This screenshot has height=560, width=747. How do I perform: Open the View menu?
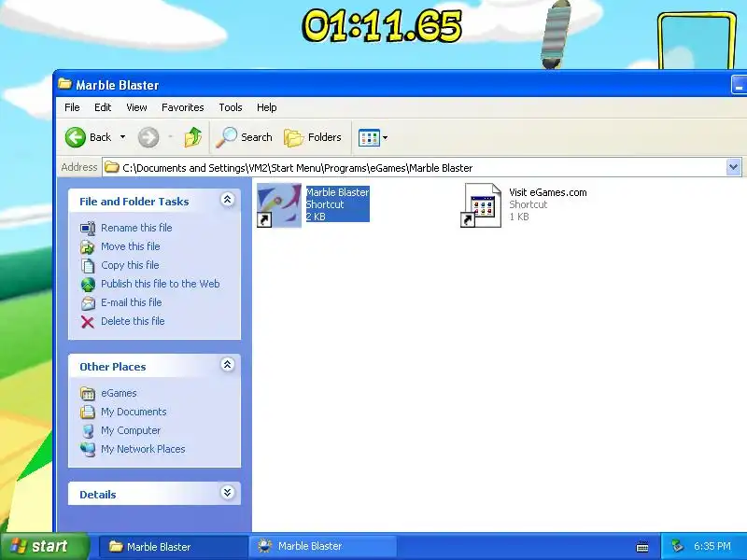pyautogui.click(x=136, y=107)
